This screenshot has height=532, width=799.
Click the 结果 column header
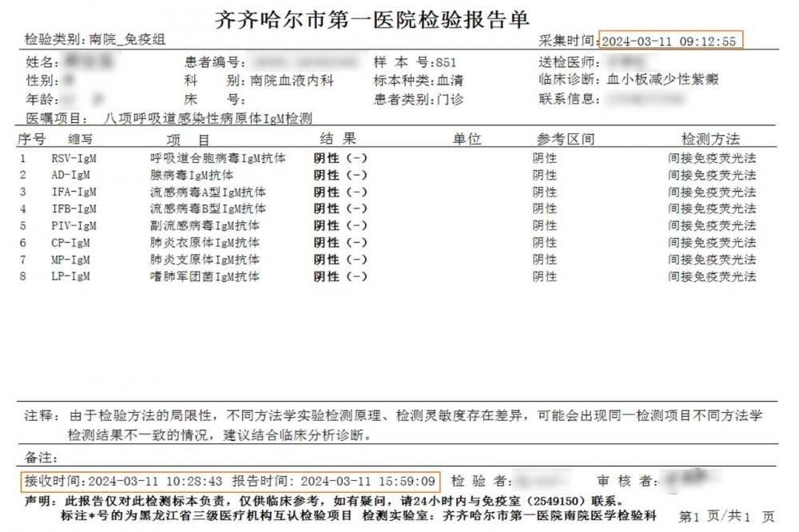click(338, 140)
